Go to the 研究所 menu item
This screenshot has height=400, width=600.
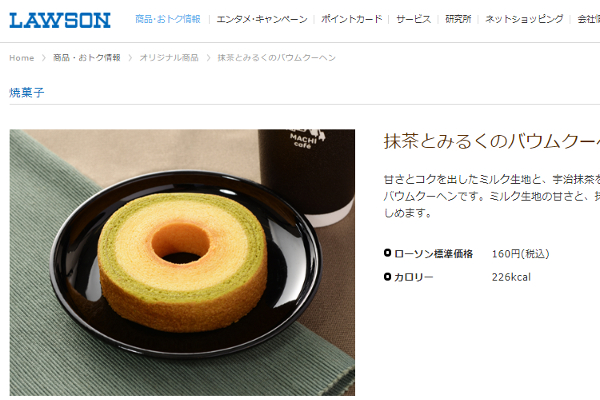tap(458, 19)
